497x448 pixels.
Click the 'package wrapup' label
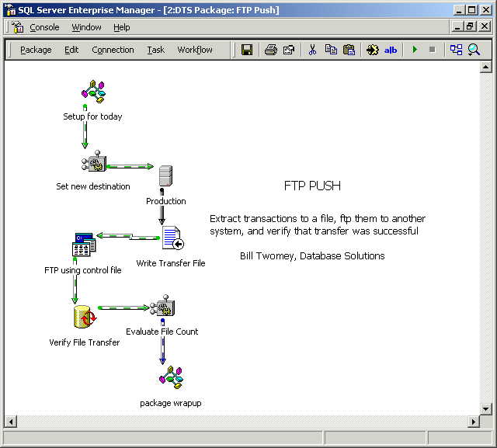point(171,403)
